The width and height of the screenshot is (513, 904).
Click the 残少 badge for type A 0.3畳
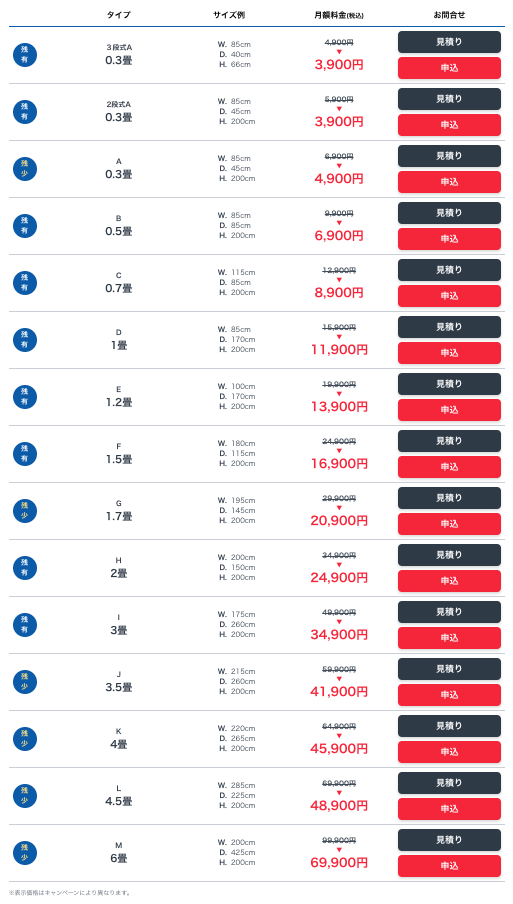click(x=25, y=169)
